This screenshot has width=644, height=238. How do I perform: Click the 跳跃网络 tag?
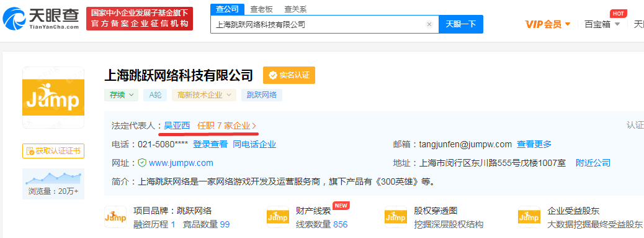[x=262, y=95]
